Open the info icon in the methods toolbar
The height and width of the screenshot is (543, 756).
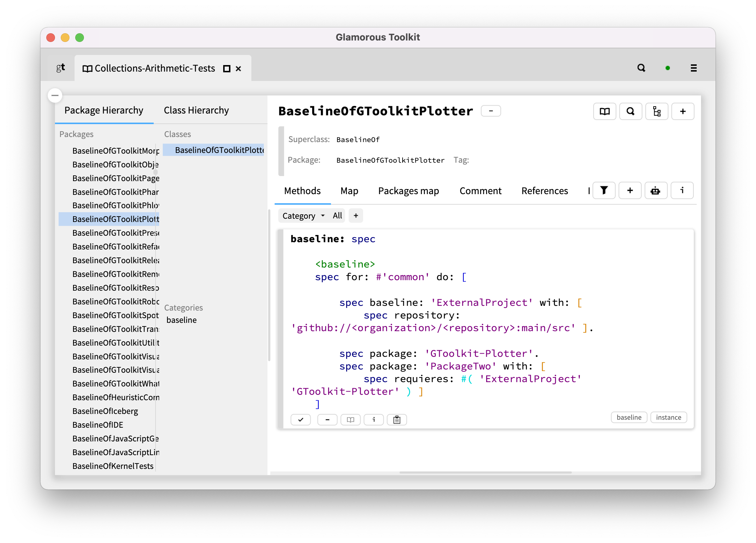click(682, 191)
